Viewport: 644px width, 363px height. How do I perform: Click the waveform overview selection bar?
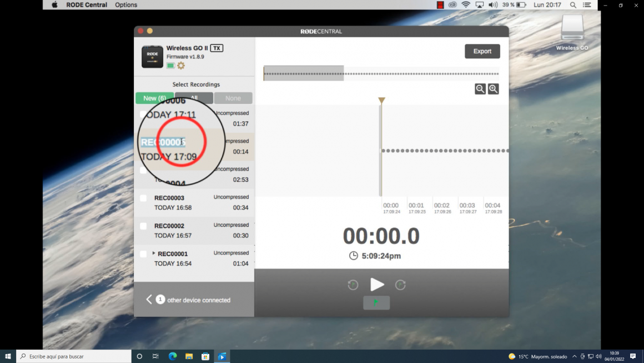pyautogui.click(x=304, y=73)
